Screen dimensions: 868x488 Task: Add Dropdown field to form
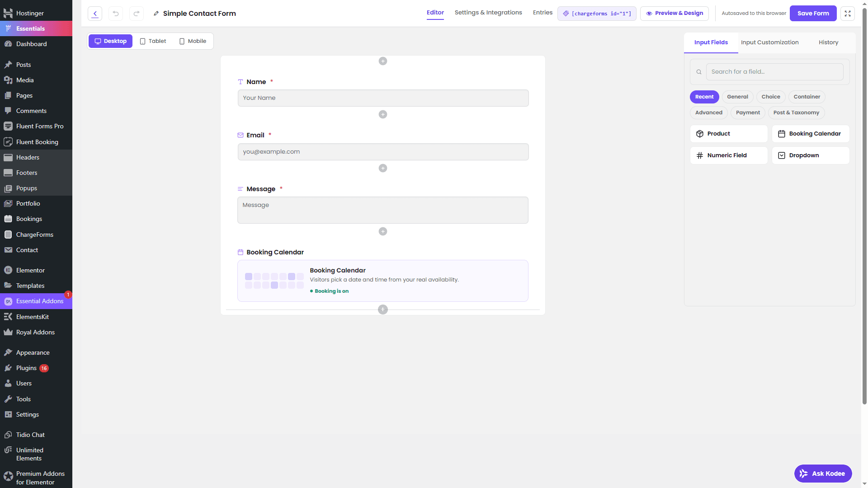[811, 155]
